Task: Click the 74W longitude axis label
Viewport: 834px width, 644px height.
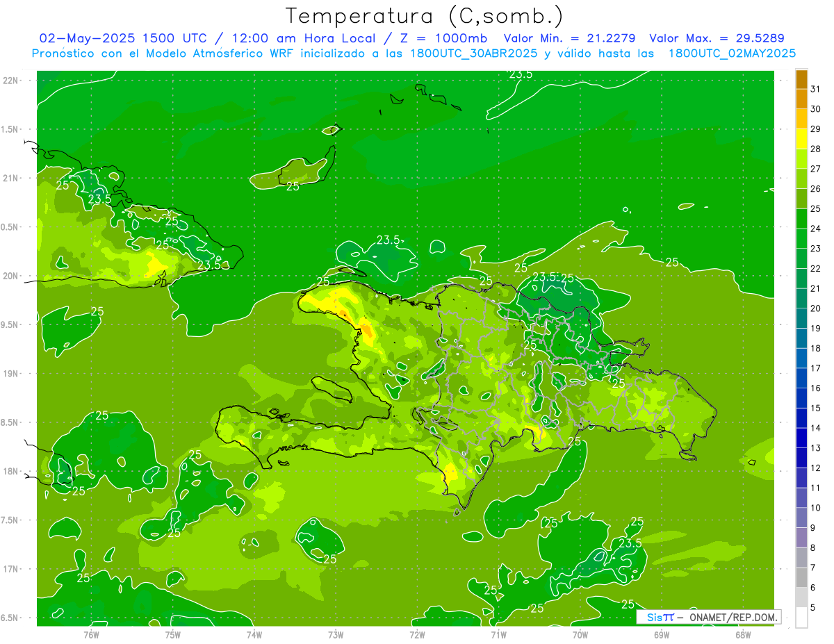Action: click(x=254, y=635)
